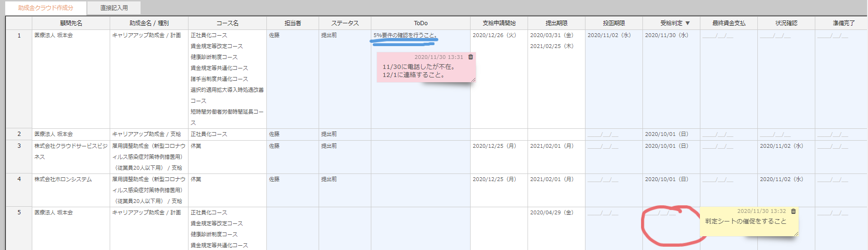Select the ステータス column header
The width and height of the screenshot is (868, 250).
[x=345, y=23]
